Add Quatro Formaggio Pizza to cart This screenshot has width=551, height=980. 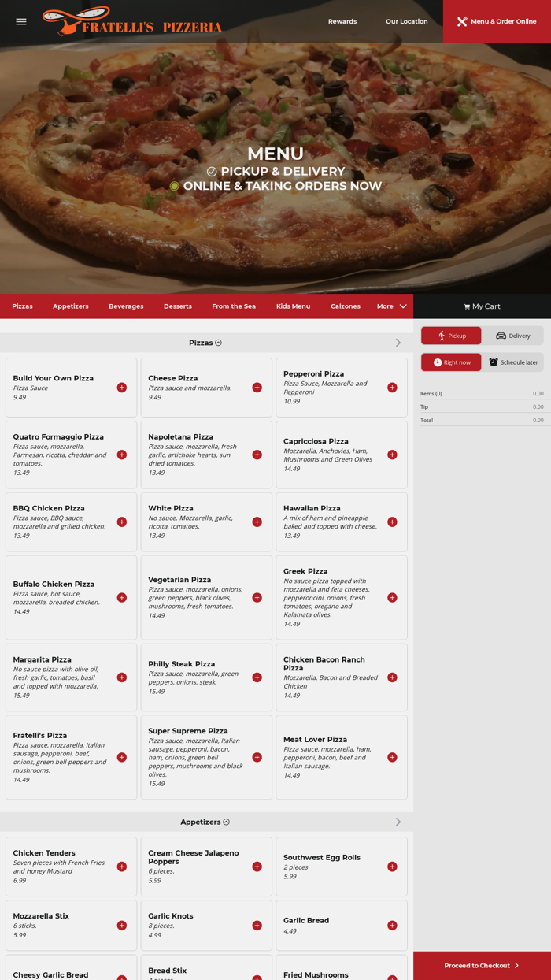pos(122,455)
